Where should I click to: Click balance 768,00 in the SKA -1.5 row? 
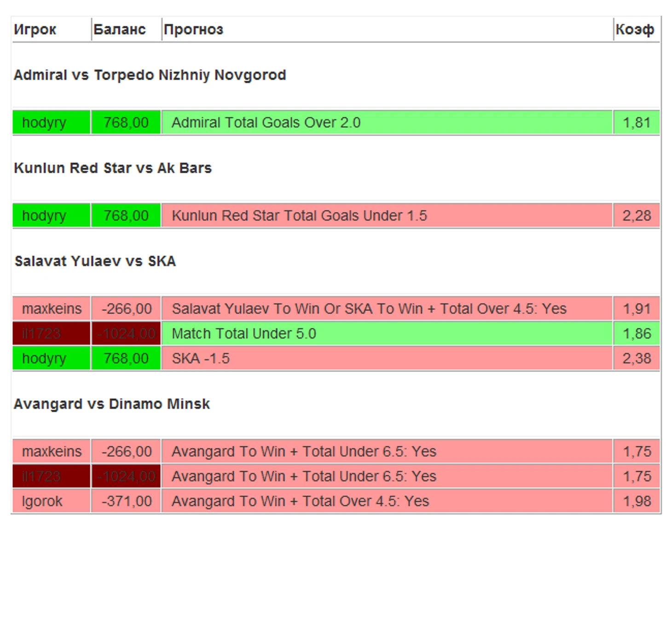[x=126, y=358]
